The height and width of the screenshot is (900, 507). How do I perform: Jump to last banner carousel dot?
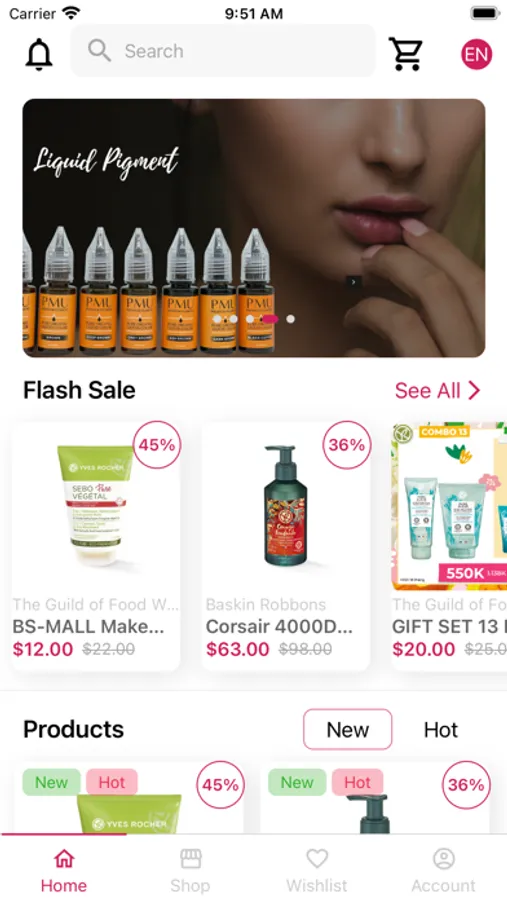[x=291, y=319]
